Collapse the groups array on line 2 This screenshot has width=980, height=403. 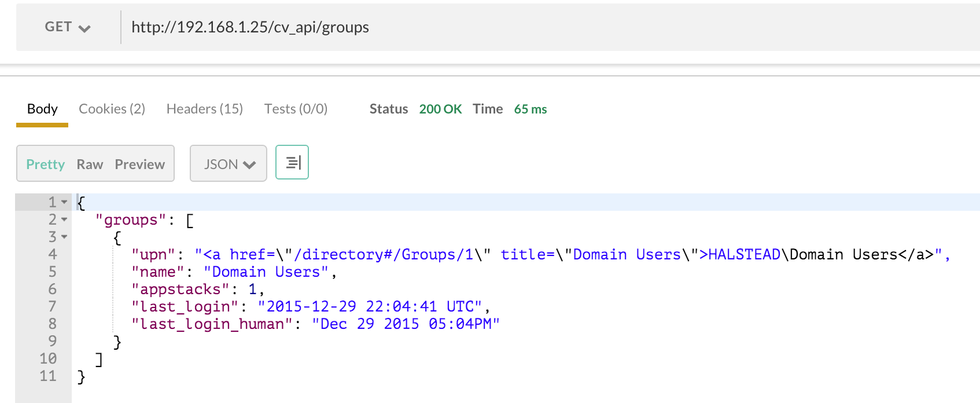(x=64, y=219)
